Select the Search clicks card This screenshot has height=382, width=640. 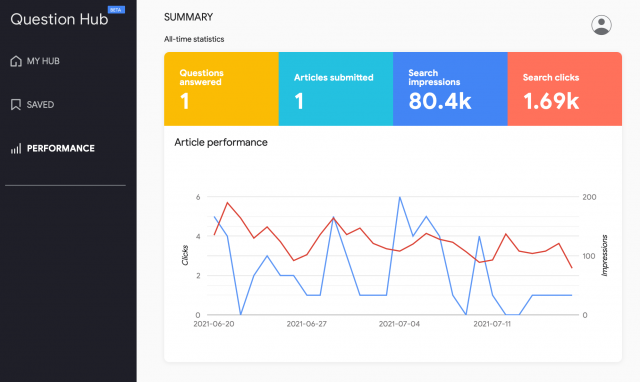point(565,89)
